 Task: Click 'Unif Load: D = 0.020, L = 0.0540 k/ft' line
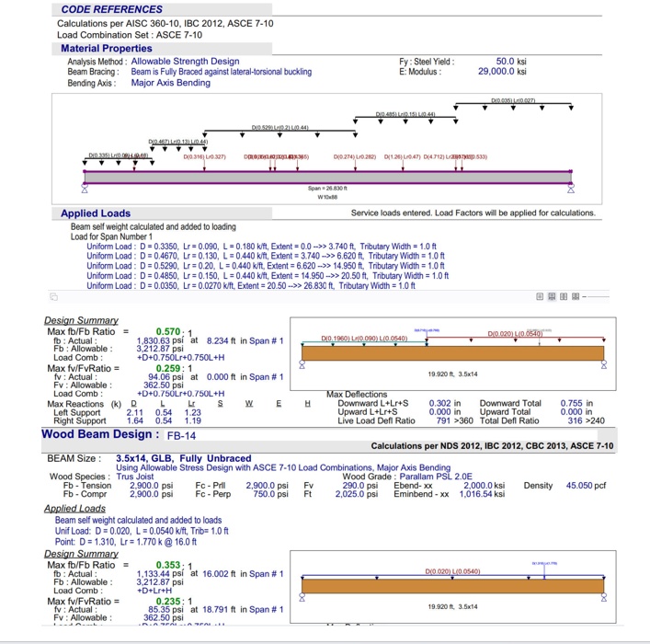[x=142, y=531]
